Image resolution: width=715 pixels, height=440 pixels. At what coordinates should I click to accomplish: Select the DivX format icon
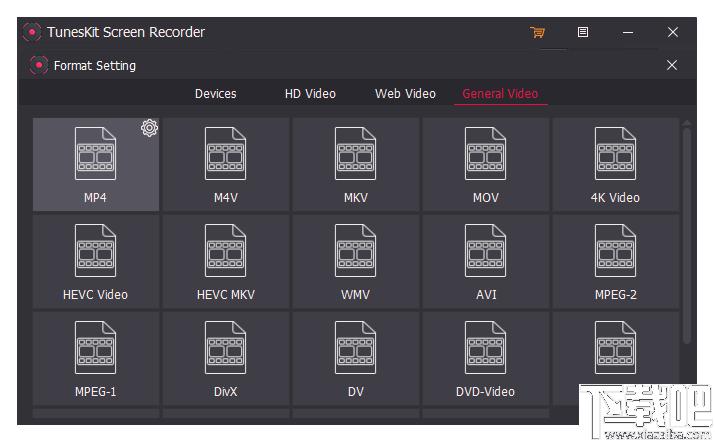click(225, 348)
